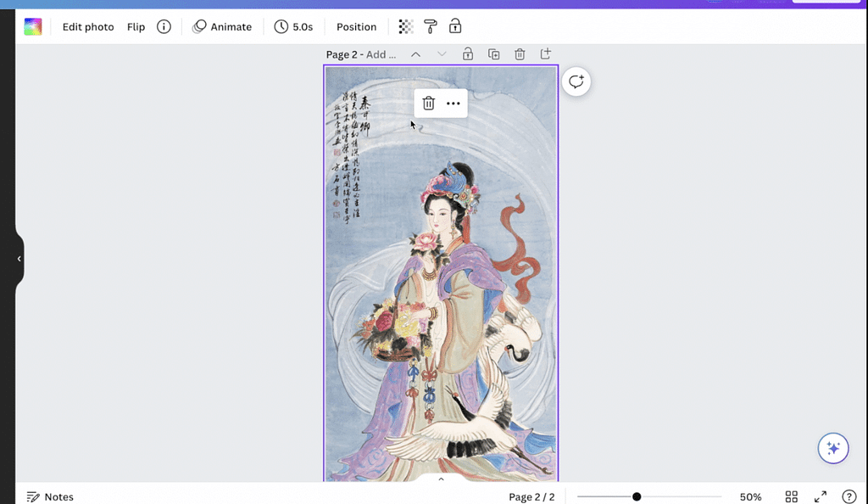Click the zoom slider handle
The height and width of the screenshot is (504, 868).
point(637,497)
